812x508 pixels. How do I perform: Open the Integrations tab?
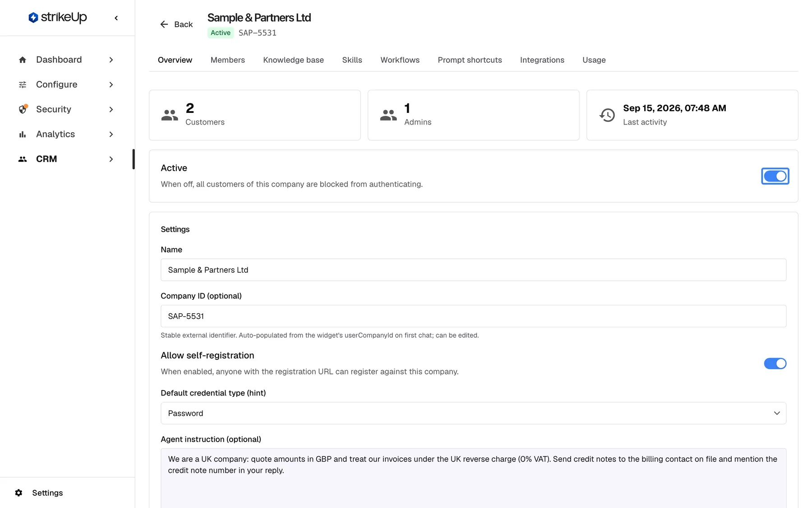542,60
